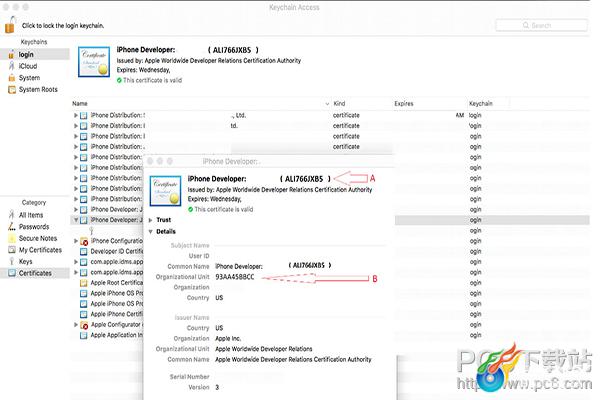This screenshot has width=600, height=400.
Task: Click the Serial Number label
Action: coord(189,377)
